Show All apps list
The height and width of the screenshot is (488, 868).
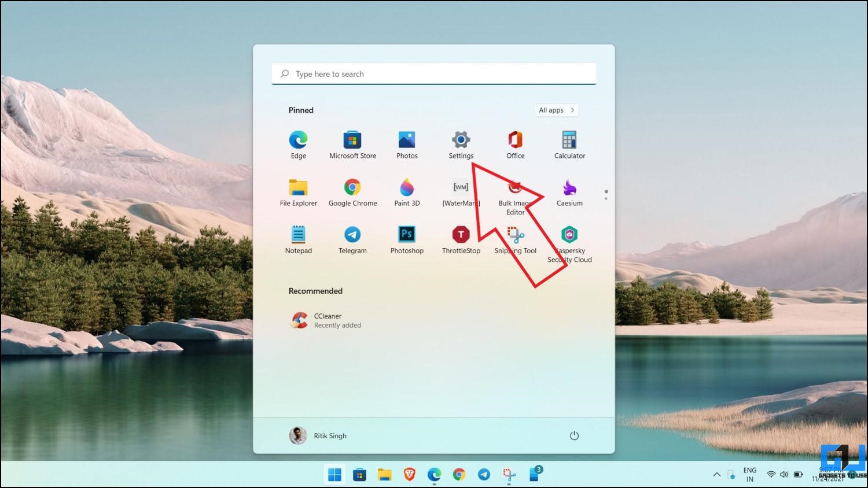(556, 110)
